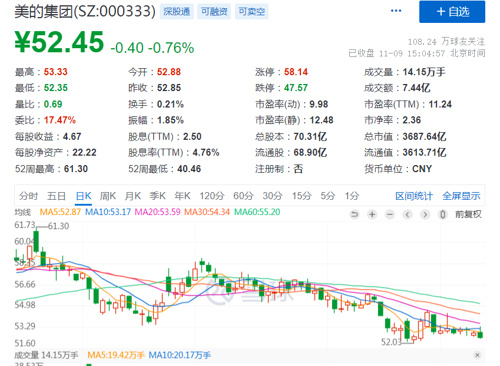Click the 跌停 value 47.57

click(296, 88)
